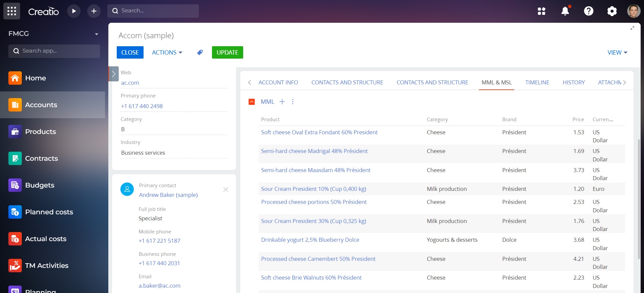The image size is (644, 293).
Task: Open Drinkable yogurt 2,5% Blueberry Dolce
Action: pos(310,240)
